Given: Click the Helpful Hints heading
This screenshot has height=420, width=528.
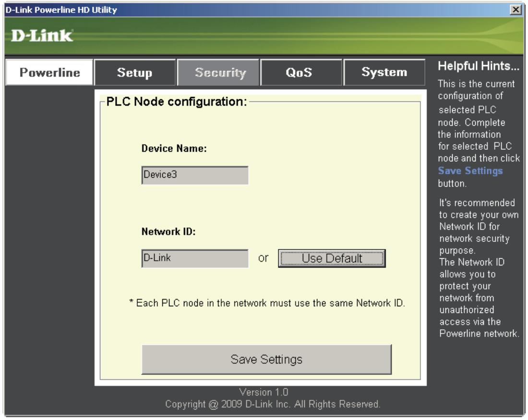Looking at the screenshot, I should tap(478, 66).
